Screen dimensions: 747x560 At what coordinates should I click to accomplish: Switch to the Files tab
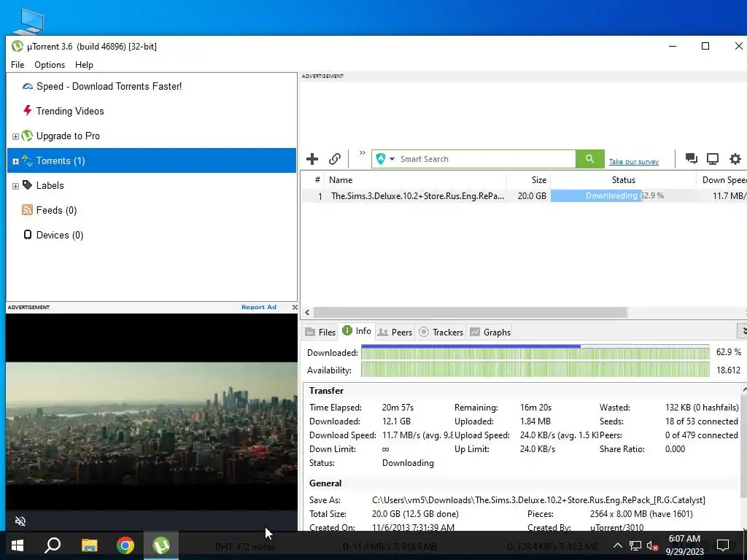[320, 332]
